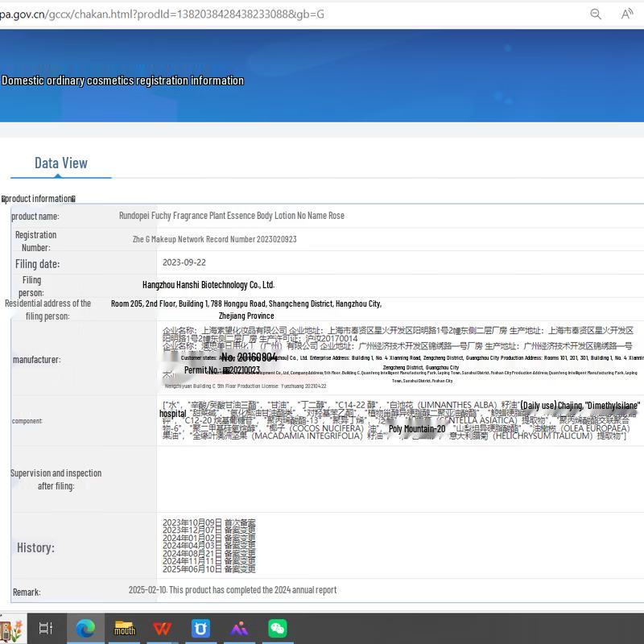Launch WPS Office from the taskbar
The image size is (644, 644).
[x=163, y=628]
